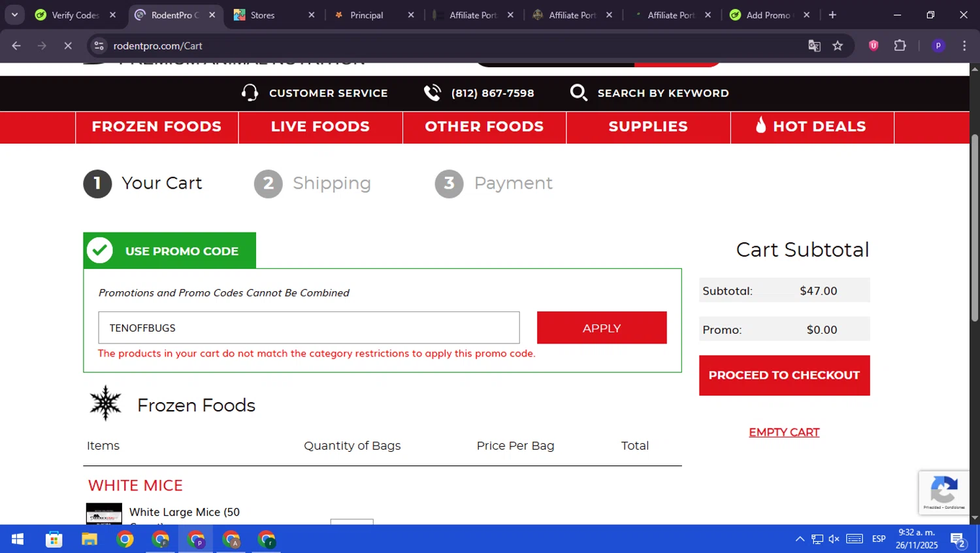Click the Customer Service link

[328, 93]
